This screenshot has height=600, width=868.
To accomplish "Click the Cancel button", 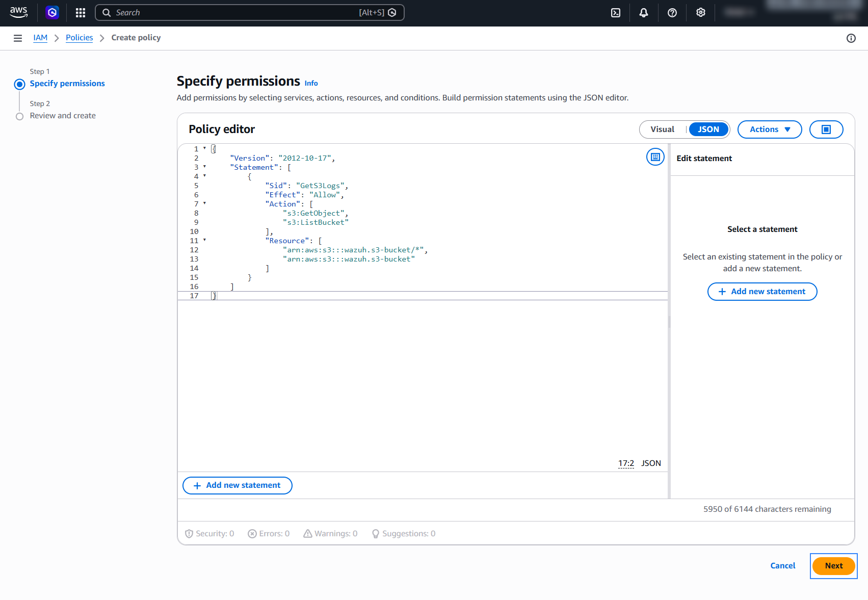I will [x=782, y=566].
